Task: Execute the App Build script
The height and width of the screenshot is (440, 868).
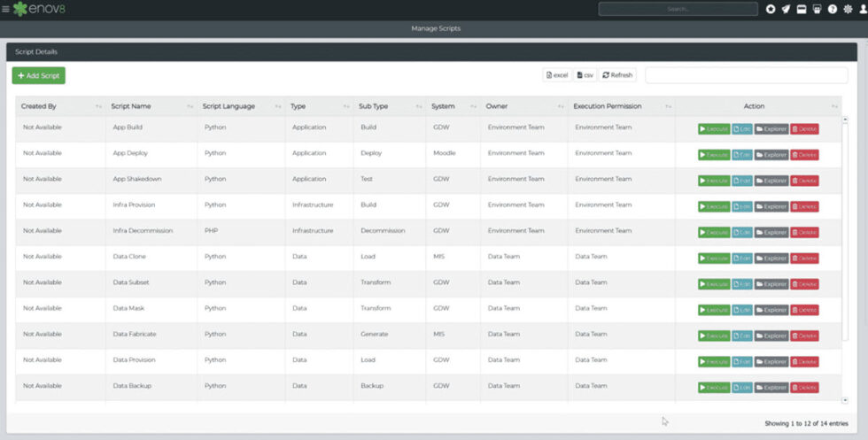Action: 714,129
